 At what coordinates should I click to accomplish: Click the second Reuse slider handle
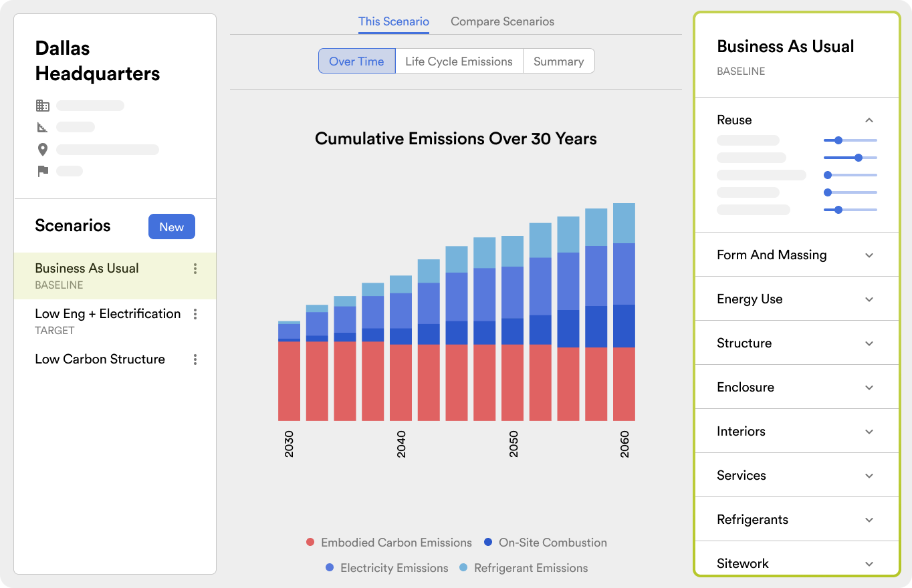pos(859,158)
